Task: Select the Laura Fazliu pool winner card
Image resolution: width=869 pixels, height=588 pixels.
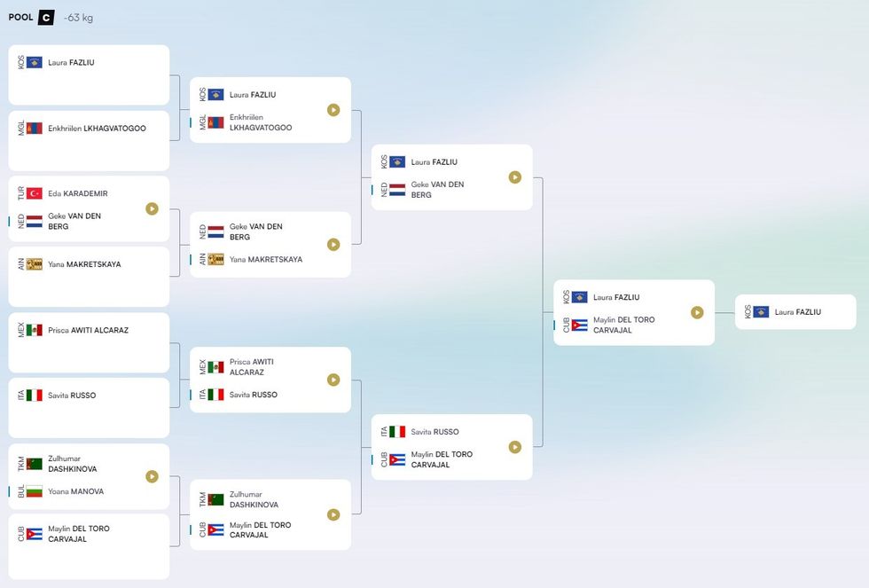Action: point(795,312)
